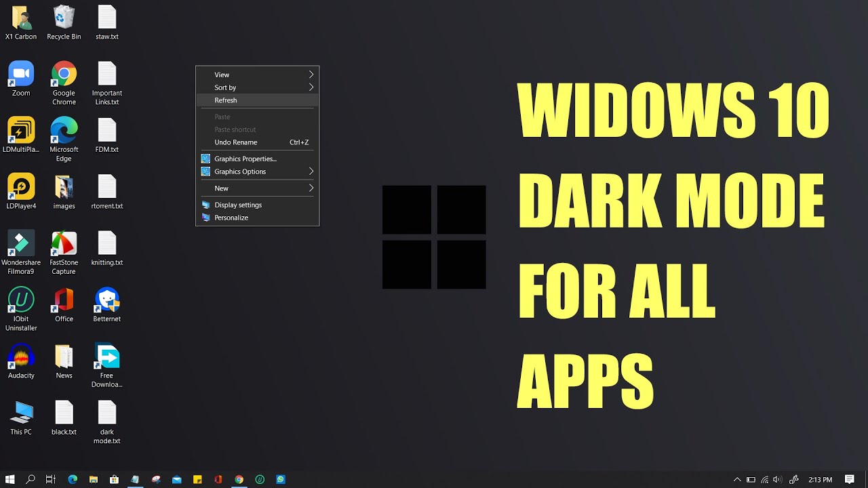The width and height of the screenshot is (868, 488).
Task: Select the News folder on desktop
Action: [64, 361]
